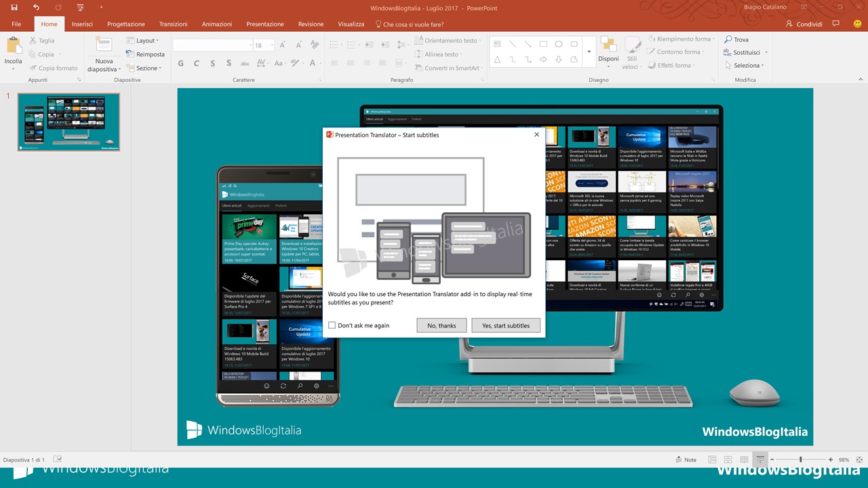Toggle italic C formatting
This screenshot has height=488, width=868.
[197, 63]
